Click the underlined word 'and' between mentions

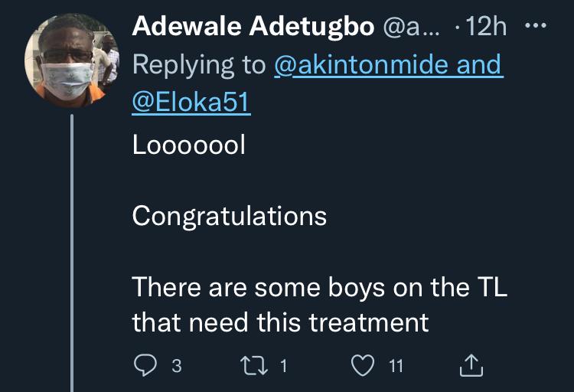coord(478,66)
